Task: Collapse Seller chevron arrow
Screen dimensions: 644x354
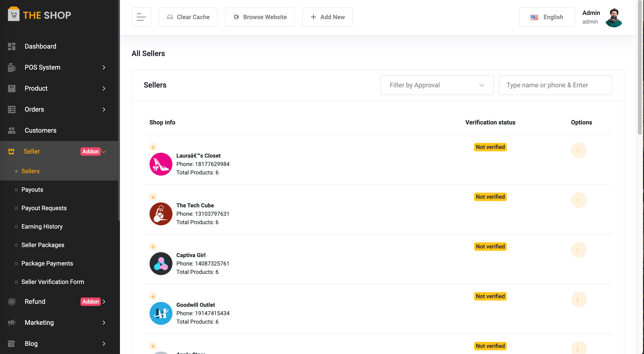Action: [x=104, y=152]
